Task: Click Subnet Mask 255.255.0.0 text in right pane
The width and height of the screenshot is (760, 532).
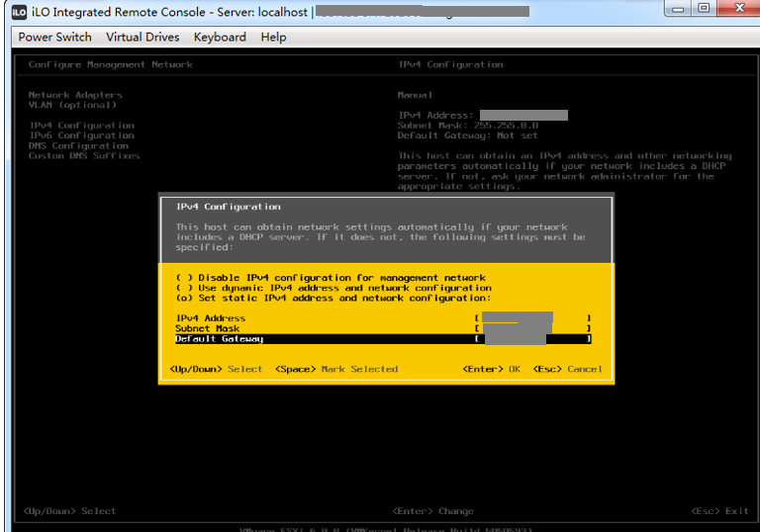Action: 468,126
